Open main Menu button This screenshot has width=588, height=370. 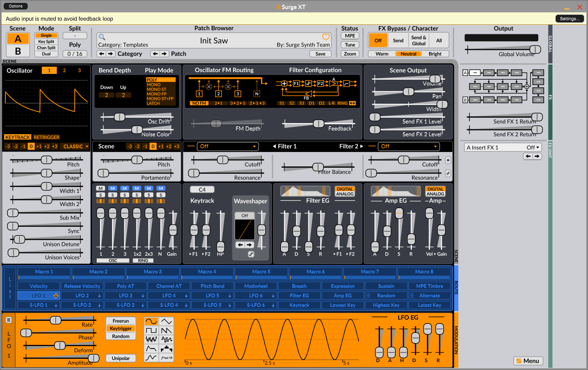click(x=528, y=361)
